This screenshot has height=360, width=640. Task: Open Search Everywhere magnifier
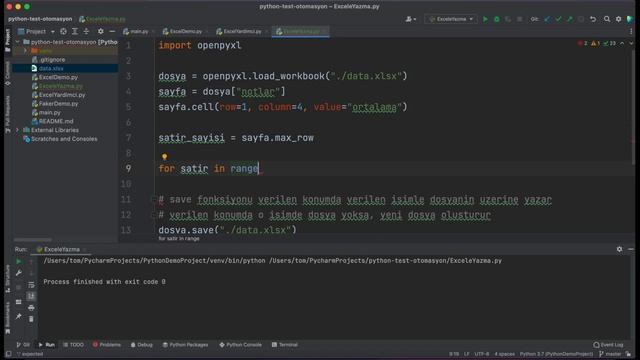[x=607, y=19]
